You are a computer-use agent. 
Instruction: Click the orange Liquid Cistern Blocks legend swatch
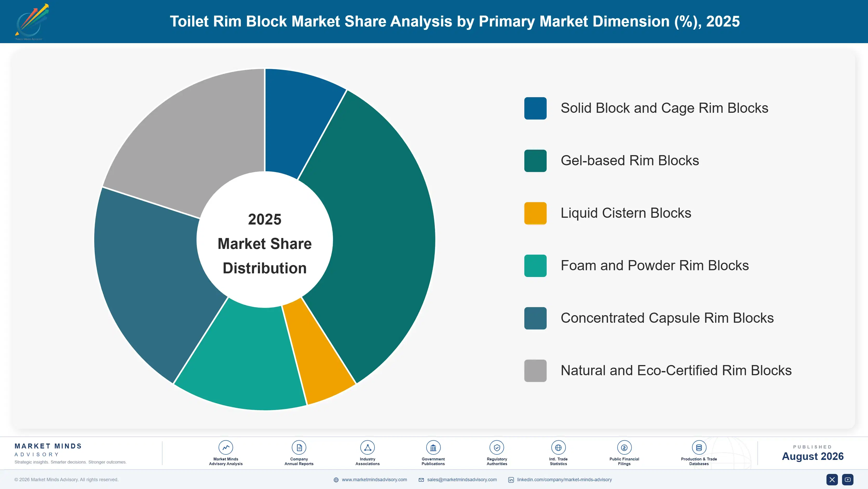tap(535, 213)
